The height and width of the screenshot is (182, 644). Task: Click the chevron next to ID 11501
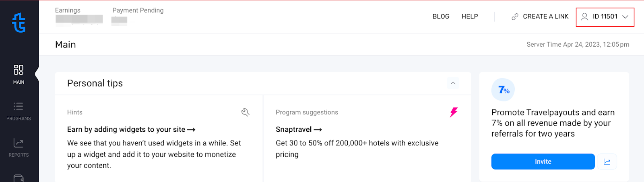coord(625,17)
